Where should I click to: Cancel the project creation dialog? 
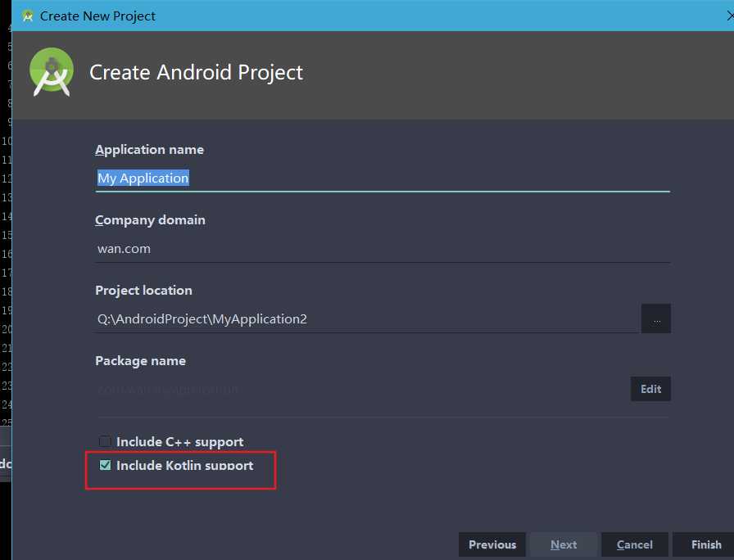tap(635, 544)
